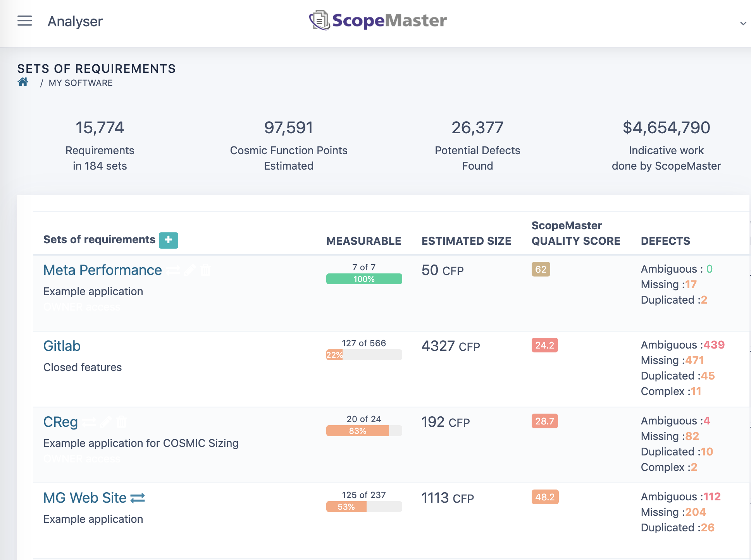751x560 pixels.
Task: Click the '4327 CFP' estimated size
Action: point(451,346)
